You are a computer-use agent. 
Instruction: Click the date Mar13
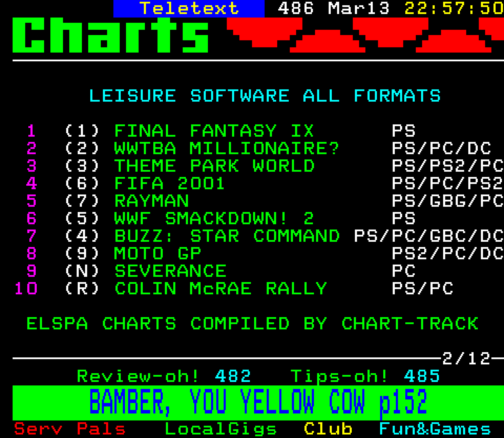point(359,8)
